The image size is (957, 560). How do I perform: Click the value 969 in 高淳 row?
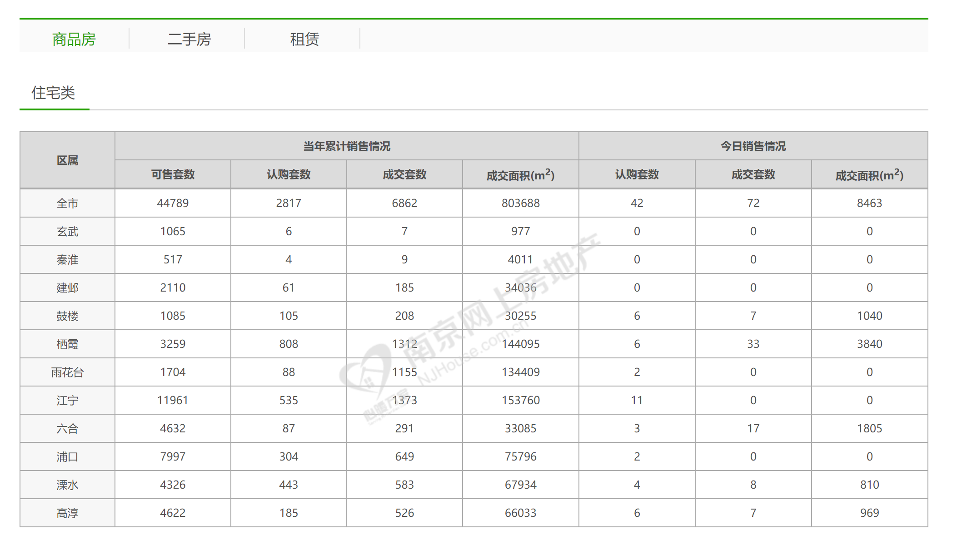coord(869,513)
